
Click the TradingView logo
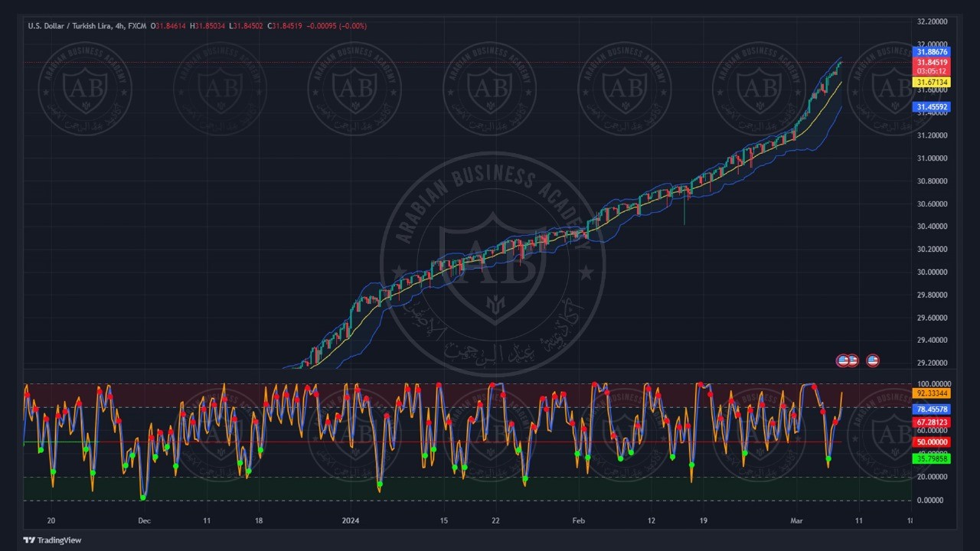pyautogui.click(x=52, y=540)
